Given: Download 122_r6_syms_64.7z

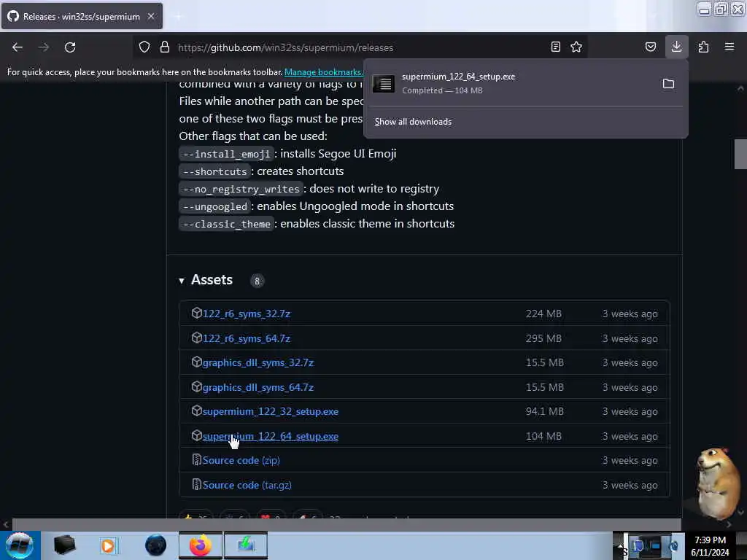Looking at the screenshot, I should click(247, 338).
